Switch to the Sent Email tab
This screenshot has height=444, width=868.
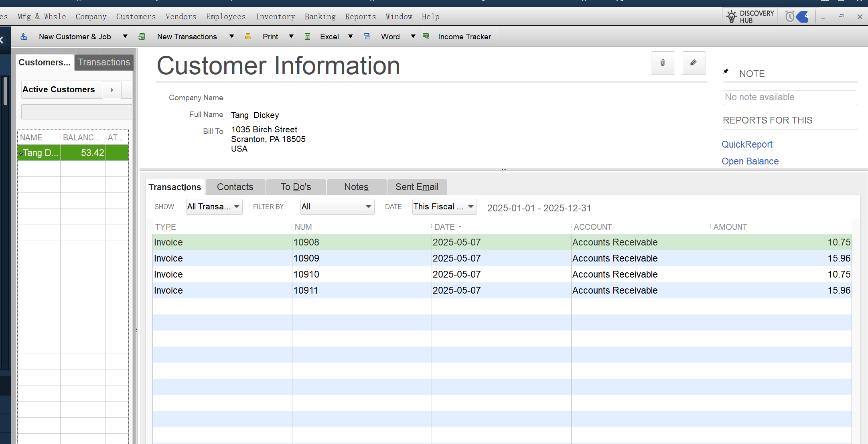tap(417, 187)
